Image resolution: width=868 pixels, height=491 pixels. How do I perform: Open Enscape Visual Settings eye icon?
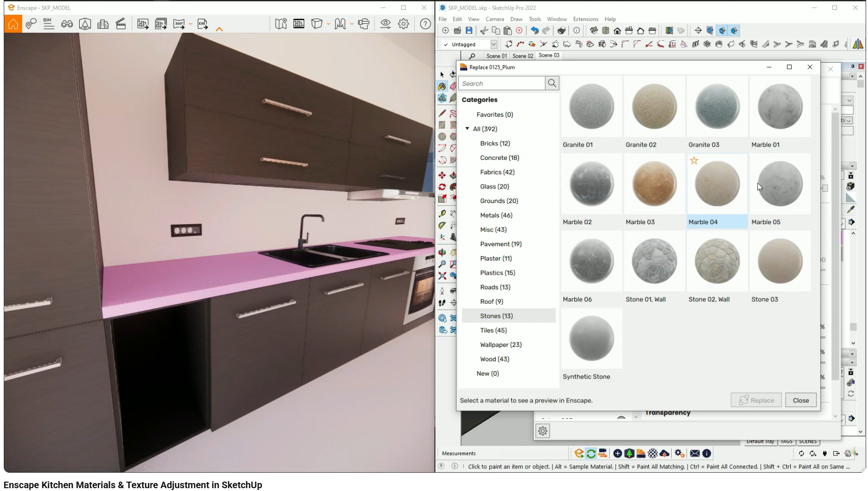(x=385, y=23)
